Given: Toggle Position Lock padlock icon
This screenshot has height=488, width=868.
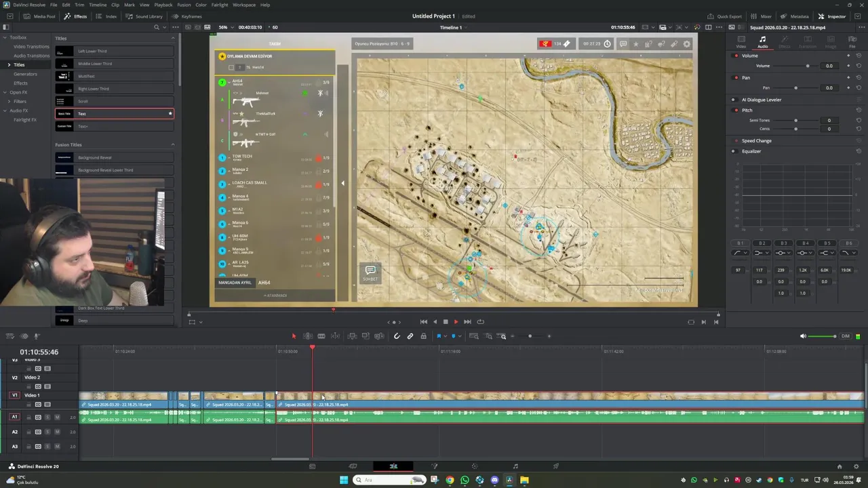Looking at the screenshot, I should point(423,336).
